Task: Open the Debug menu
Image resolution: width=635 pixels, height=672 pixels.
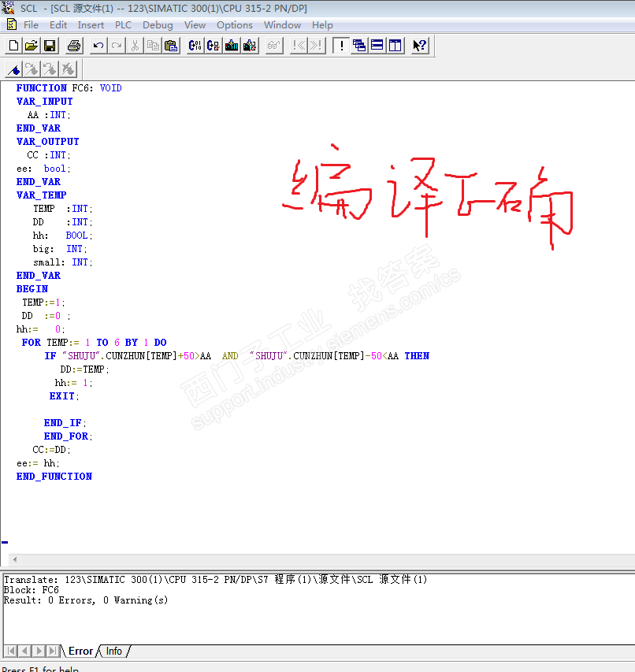Action: [158, 25]
